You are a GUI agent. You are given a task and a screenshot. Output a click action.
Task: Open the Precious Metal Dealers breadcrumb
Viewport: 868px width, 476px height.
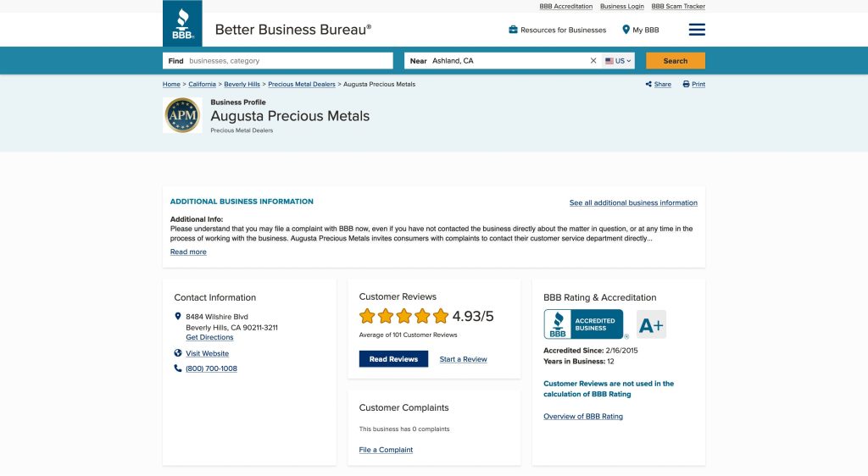(302, 84)
